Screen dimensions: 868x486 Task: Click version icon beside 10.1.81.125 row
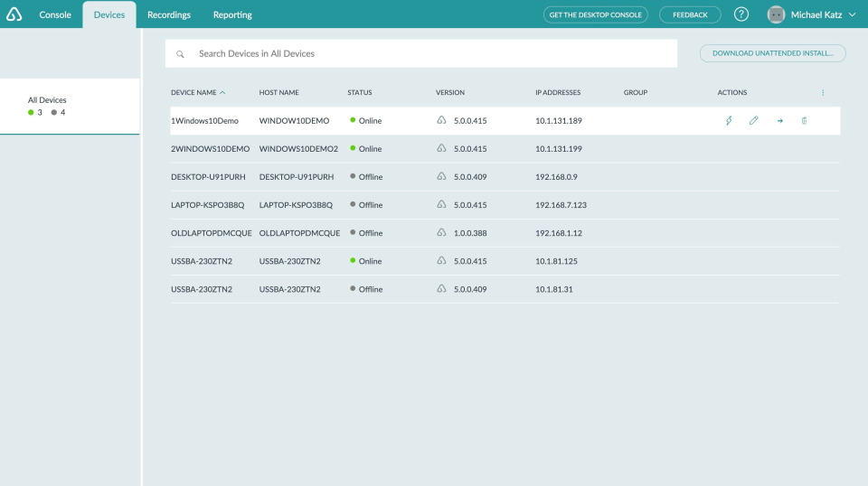441,260
